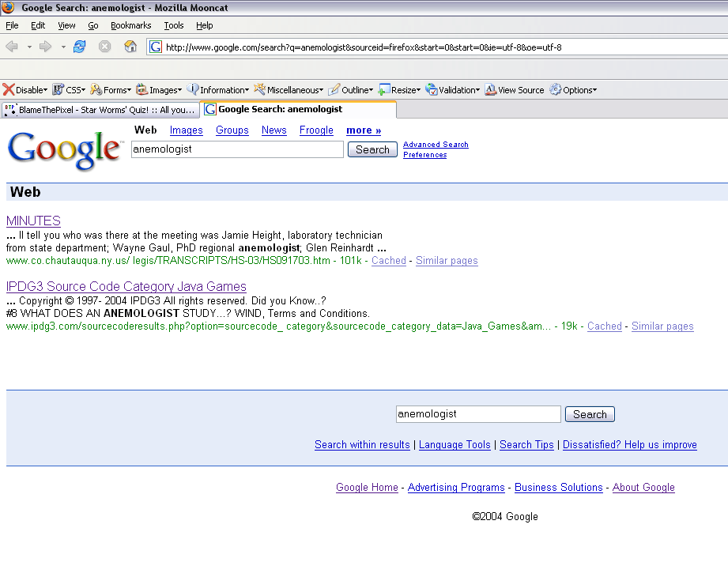The height and width of the screenshot is (562, 728).
Task: Open the File menu
Action: 12,25
